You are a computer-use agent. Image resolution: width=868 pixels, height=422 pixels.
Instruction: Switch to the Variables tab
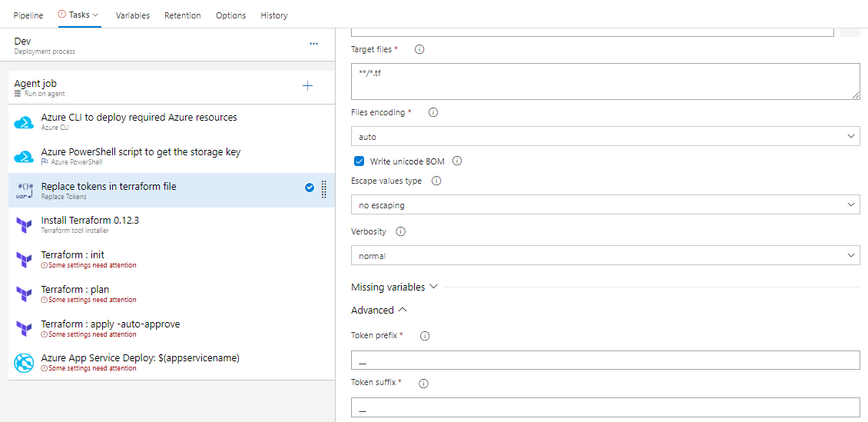[133, 15]
